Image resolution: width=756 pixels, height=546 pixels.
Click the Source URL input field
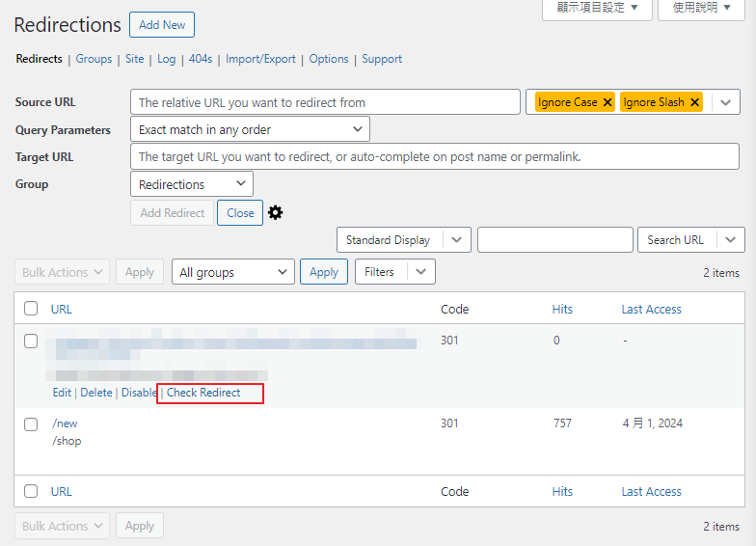[325, 102]
